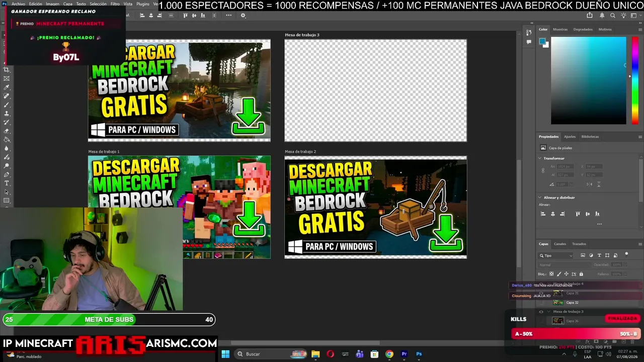Select the Brush tool
The width and height of the screenshot is (644, 362).
tap(7, 105)
